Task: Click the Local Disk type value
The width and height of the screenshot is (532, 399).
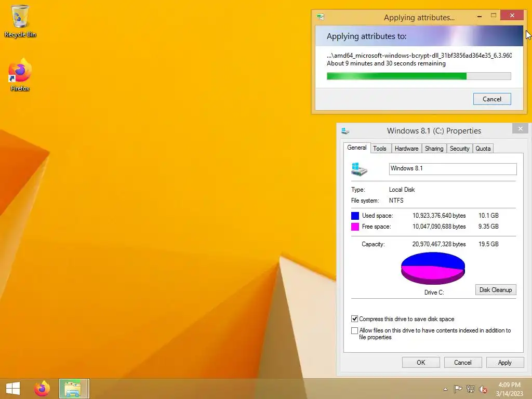Action: coord(402,189)
